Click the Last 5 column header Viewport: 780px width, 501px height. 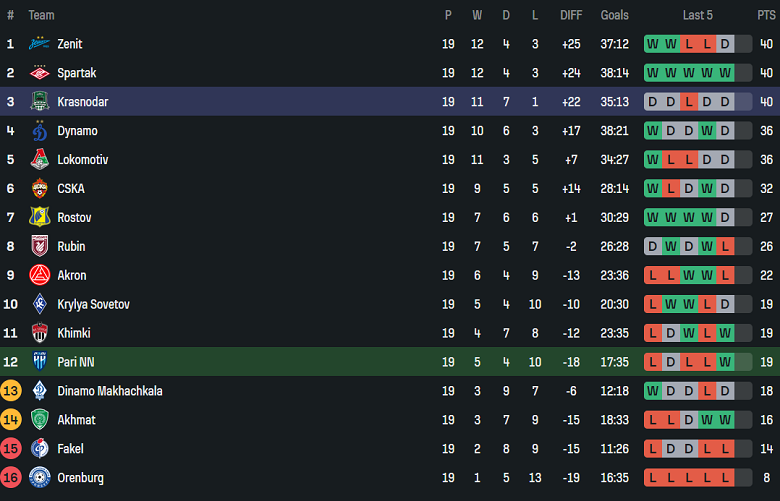coord(697,15)
